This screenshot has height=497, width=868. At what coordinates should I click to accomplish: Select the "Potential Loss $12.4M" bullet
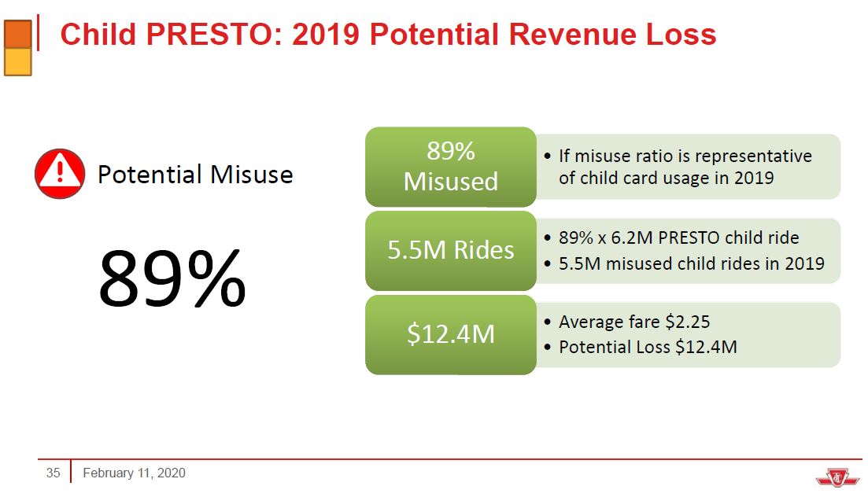647,347
